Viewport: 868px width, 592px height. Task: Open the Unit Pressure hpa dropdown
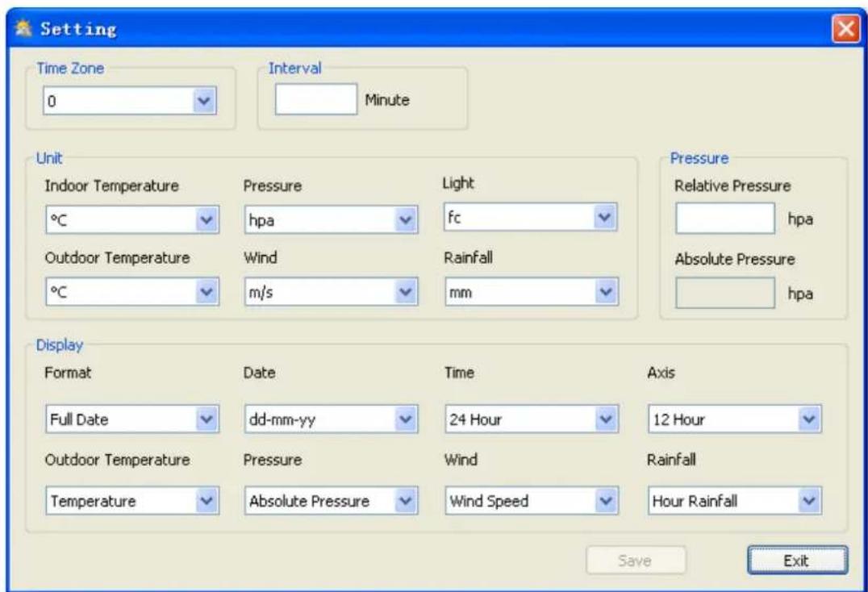[407, 220]
